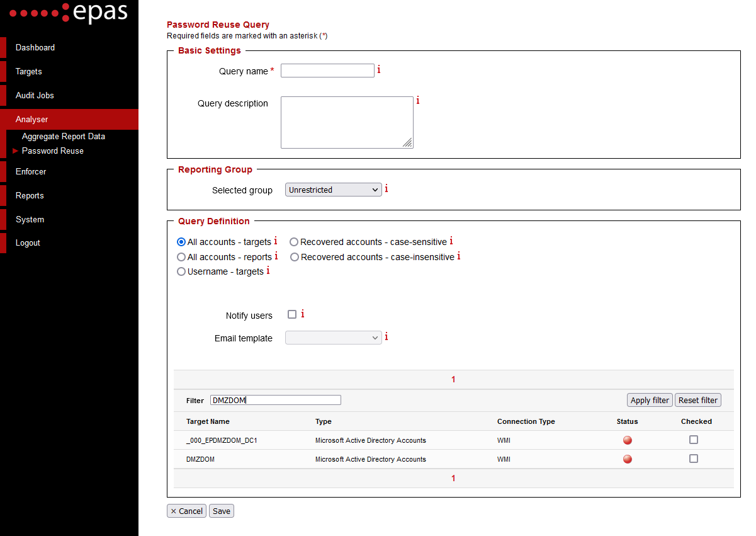Image resolution: width=756 pixels, height=536 pixels.
Task: Click inside the Filter text field
Action: (275, 399)
